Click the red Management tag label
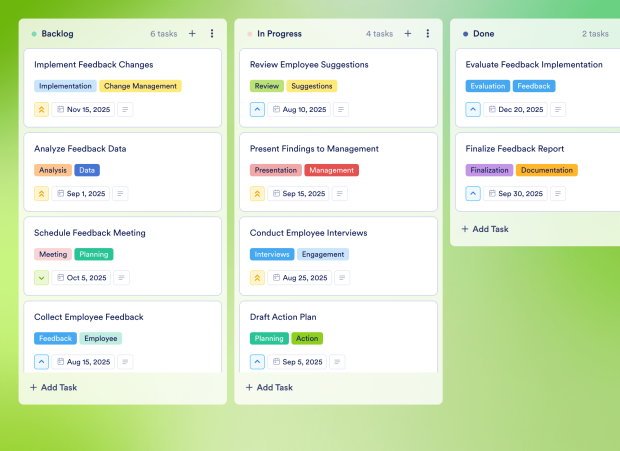 (332, 170)
